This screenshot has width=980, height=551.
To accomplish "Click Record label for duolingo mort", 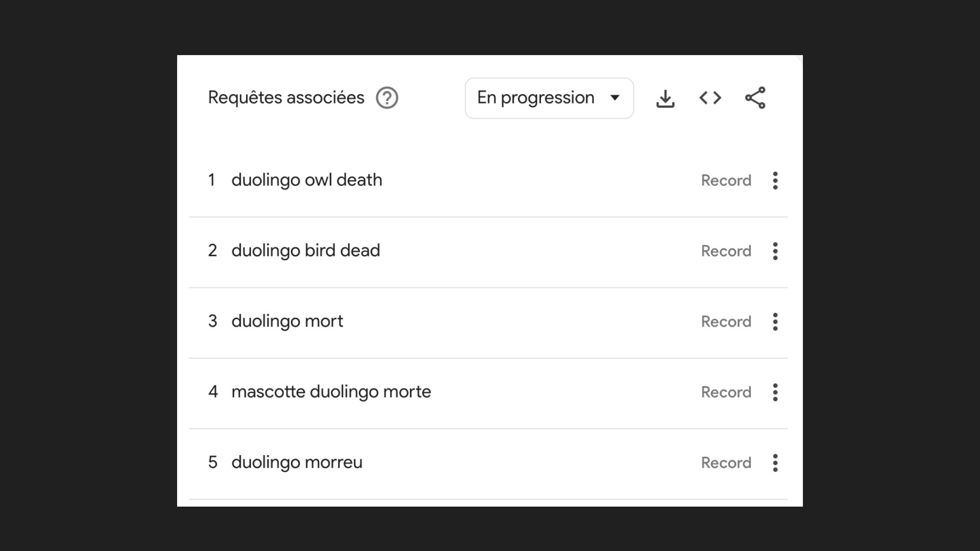I will pyautogui.click(x=726, y=322).
